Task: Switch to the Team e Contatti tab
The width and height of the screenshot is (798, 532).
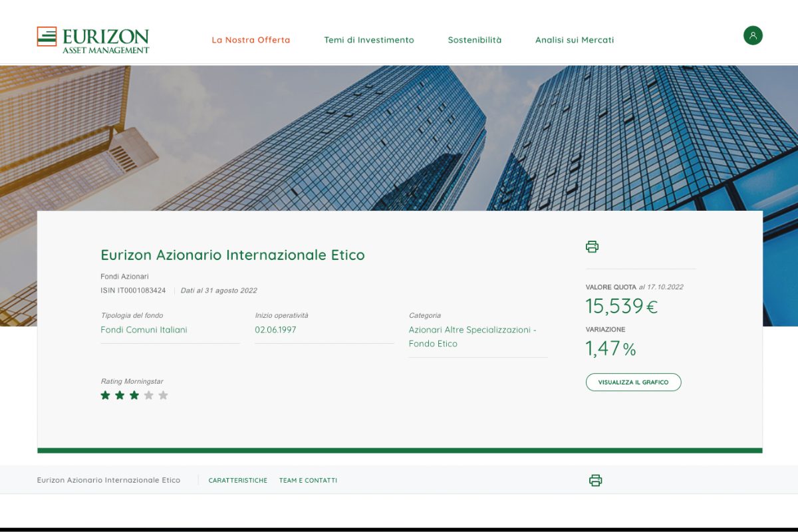Action: pos(308,480)
